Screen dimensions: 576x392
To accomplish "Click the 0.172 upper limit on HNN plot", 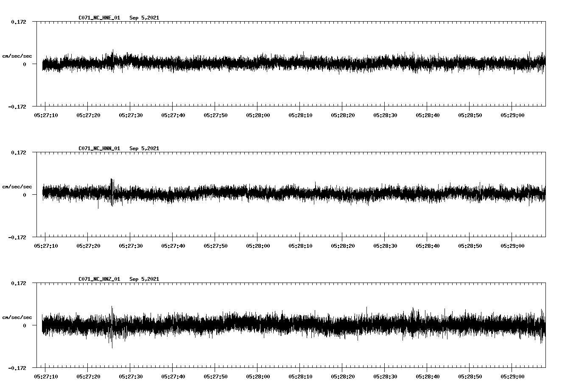I will 18,152.
